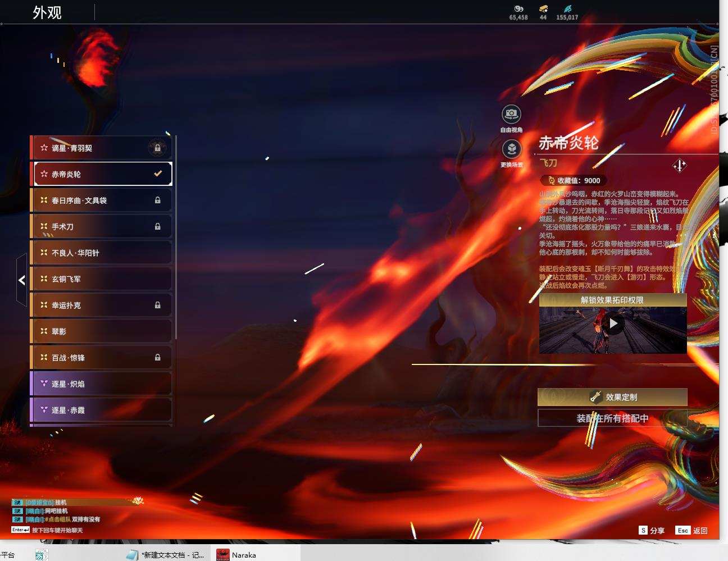Image resolution: width=728 pixels, height=561 pixels.
Task: Click the chat message ending in 挂机 with flower badge
Action: tap(79, 502)
